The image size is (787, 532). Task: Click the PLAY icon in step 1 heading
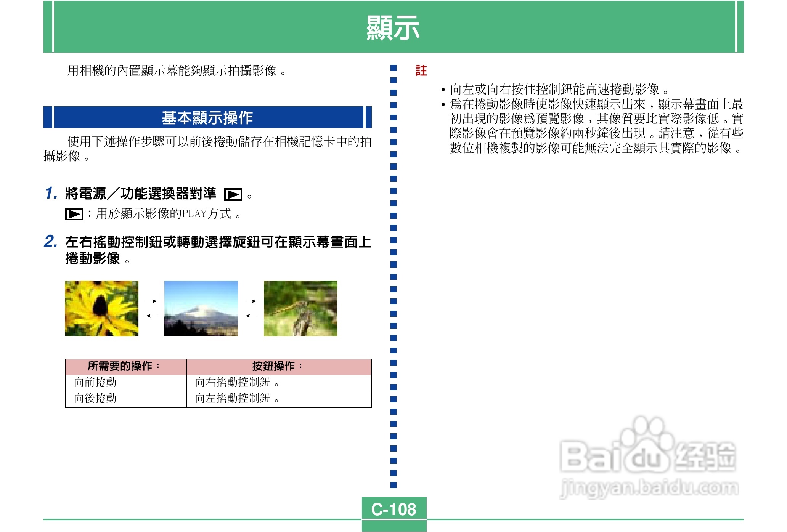click(x=233, y=195)
